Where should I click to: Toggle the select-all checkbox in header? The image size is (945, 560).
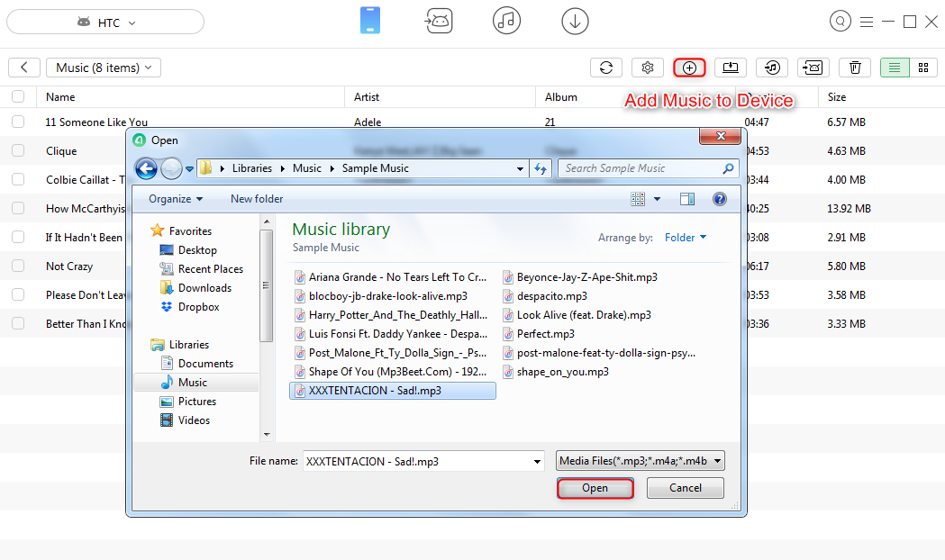click(18, 96)
